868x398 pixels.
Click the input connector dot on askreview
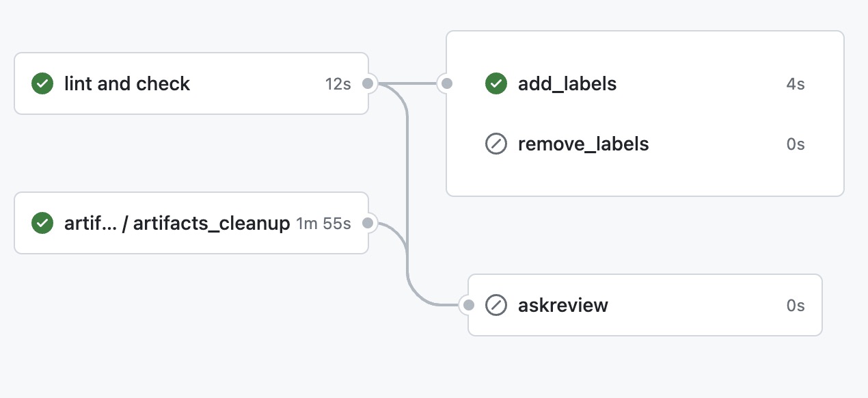(468, 305)
